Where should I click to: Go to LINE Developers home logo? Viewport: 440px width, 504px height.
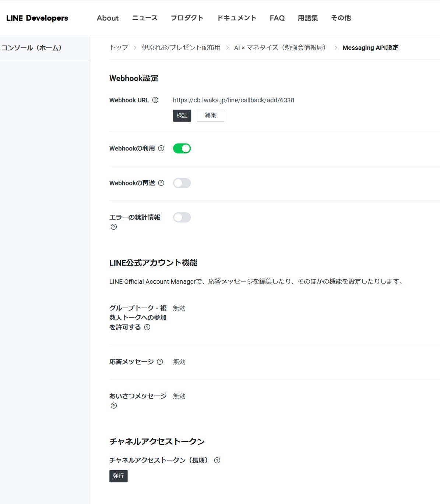37,18
